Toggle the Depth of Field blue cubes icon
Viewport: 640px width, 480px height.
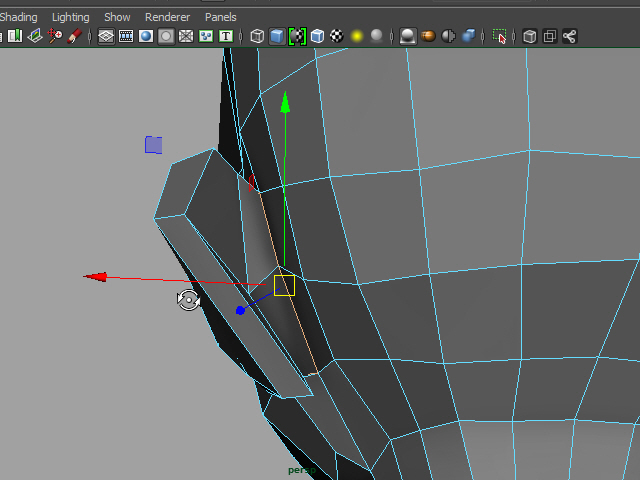pyautogui.click(x=468, y=36)
